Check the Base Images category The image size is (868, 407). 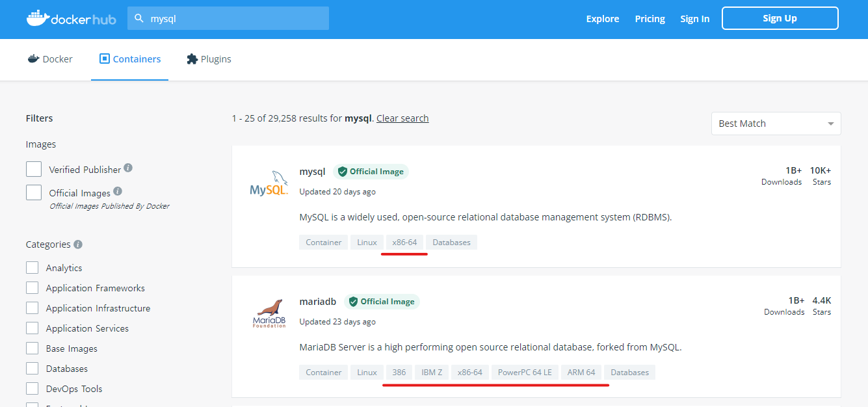coord(33,348)
